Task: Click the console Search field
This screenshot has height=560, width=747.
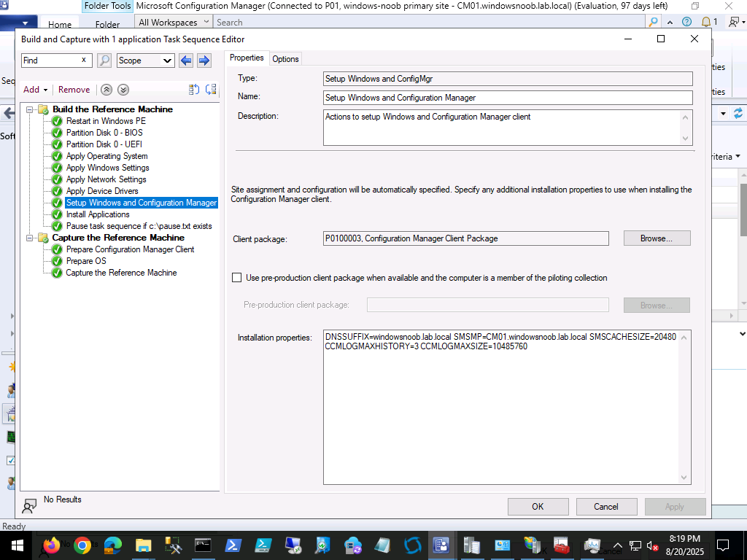Action: point(429,22)
